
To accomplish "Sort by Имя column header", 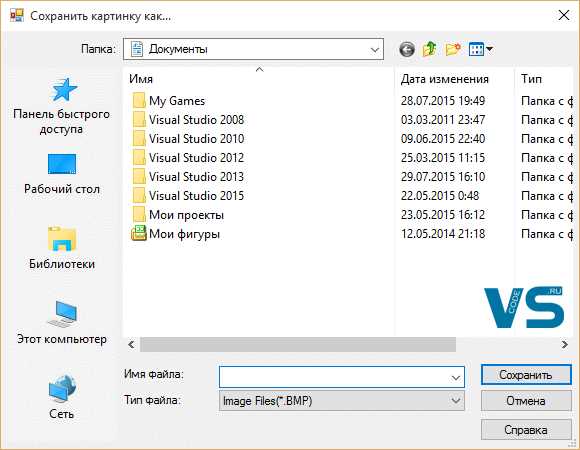I will [x=141, y=79].
